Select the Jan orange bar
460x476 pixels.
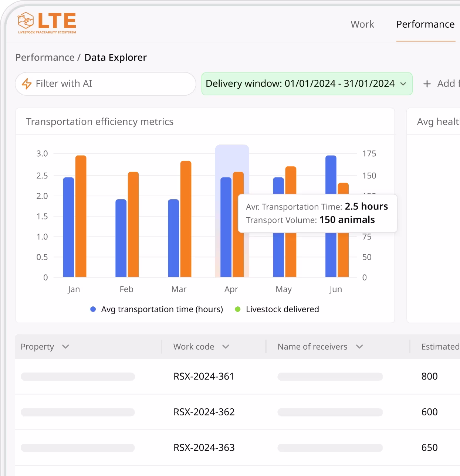pyautogui.click(x=81, y=216)
